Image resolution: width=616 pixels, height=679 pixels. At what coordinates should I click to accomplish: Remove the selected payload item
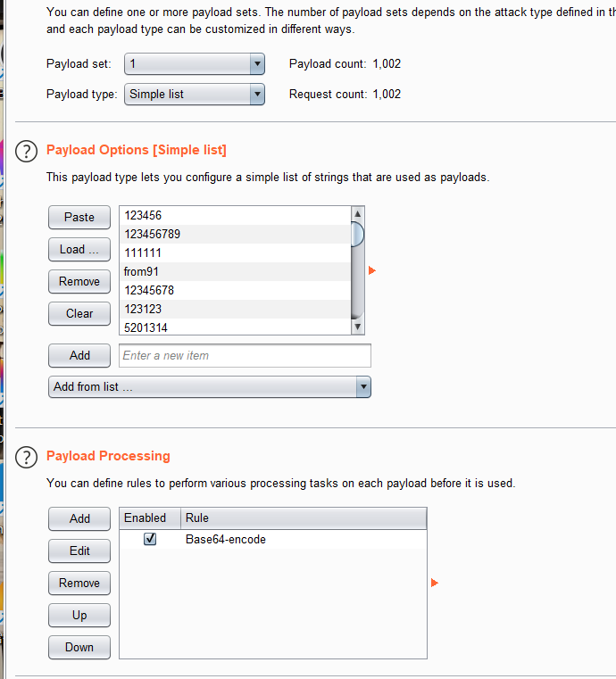click(79, 281)
